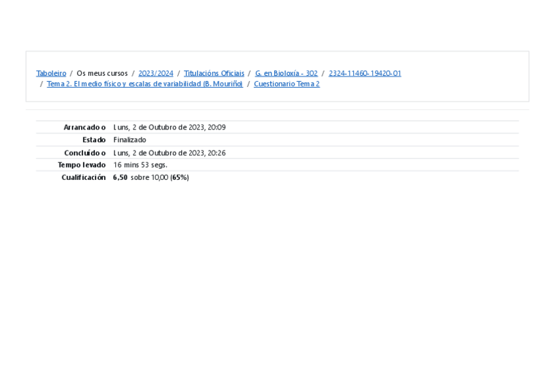Open the 2023/2024 breadcrumb link
This screenshot has width=555, height=392.
[156, 73]
